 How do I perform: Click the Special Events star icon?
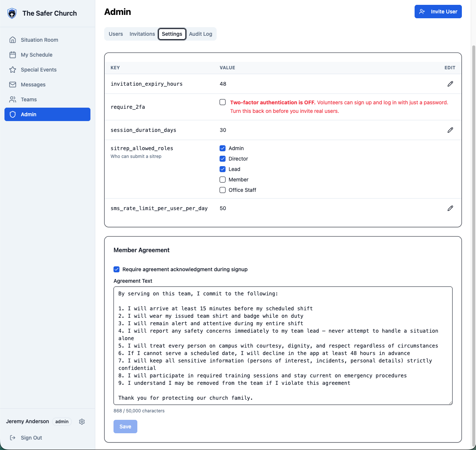coord(13,70)
